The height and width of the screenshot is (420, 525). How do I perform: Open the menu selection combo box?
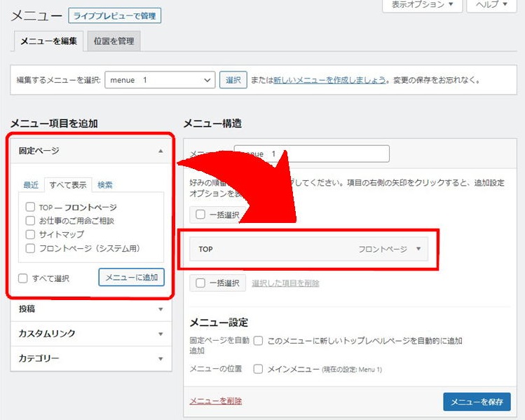(x=160, y=81)
